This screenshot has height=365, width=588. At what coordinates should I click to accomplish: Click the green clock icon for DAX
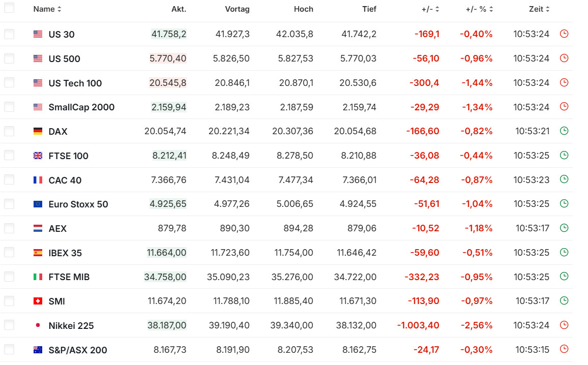pyautogui.click(x=564, y=131)
